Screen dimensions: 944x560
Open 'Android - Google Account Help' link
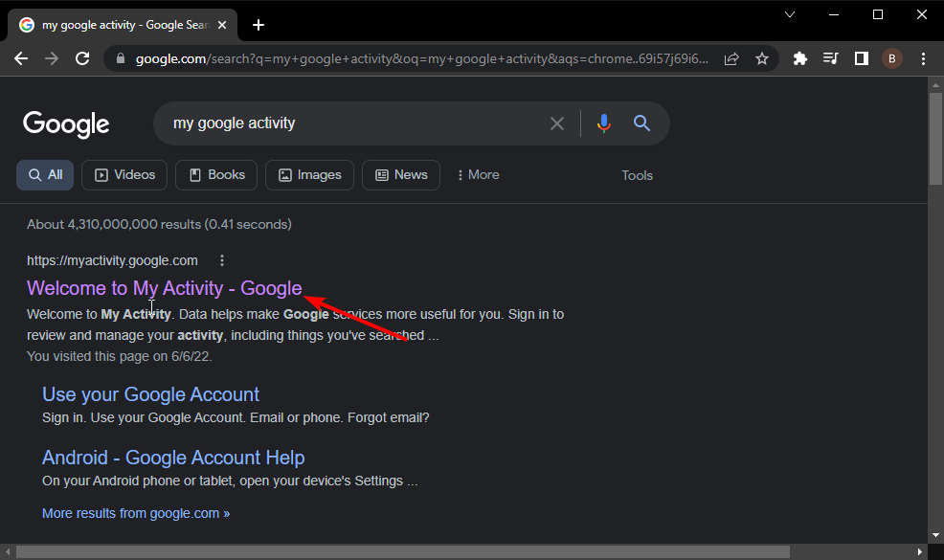pos(173,458)
